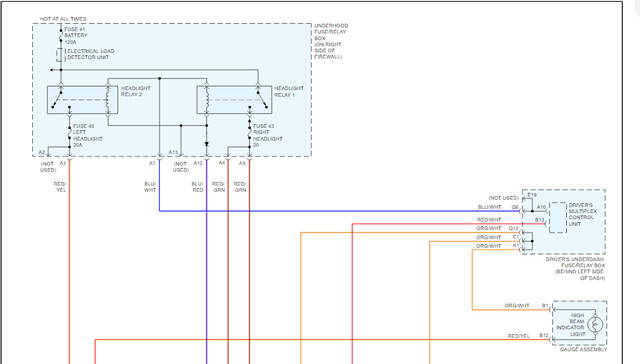Image resolution: width=640 pixels, height=364 pixels.
Task: Click the E19 not used terminal
Action: [532, 195]
